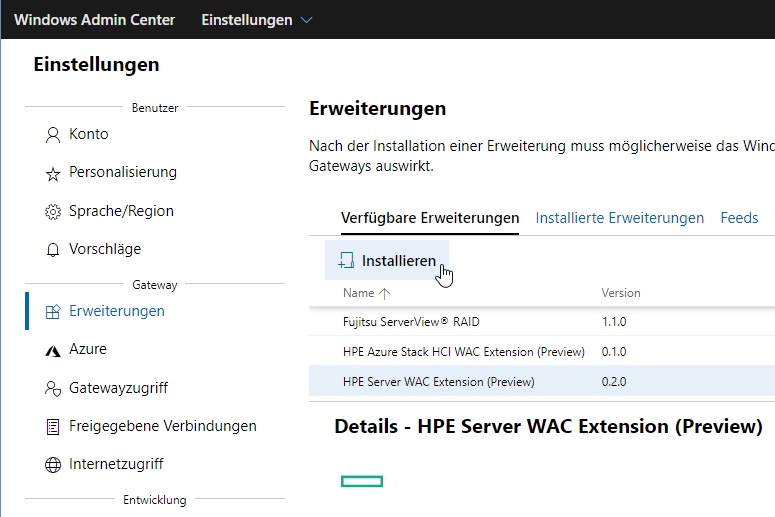Click version 1.1.0 cell

tap(614, 322)
